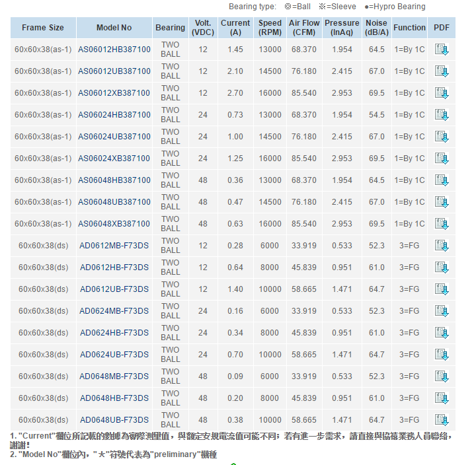The height and width of the screenshot is (465, 476).
Task: Open model AD0624MB-F73DS link
Action: 114,311
